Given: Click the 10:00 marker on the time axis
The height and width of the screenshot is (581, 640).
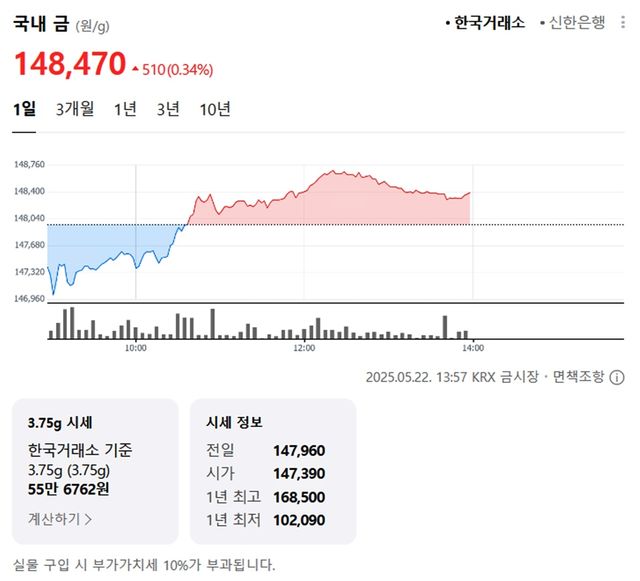Looking at the screenshot, I should 136,348.
